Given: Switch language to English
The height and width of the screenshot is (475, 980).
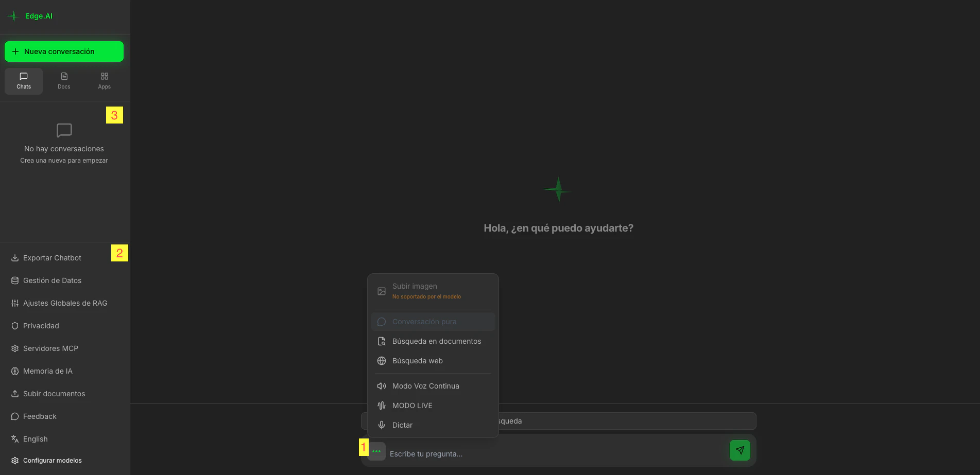Looking at the screenshot, I should (65, 439).
